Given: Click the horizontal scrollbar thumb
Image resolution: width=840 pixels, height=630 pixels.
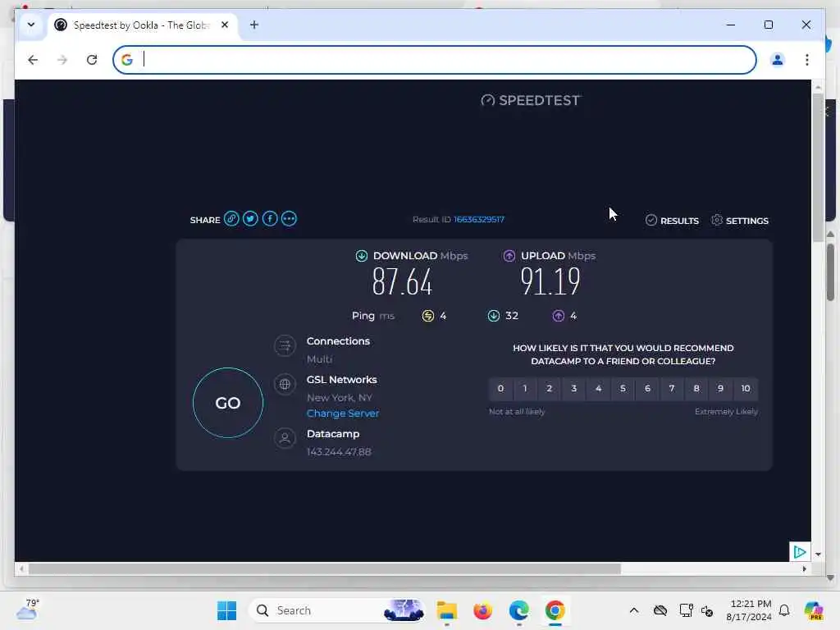Looking at the screenshot, I should pos(325,569).
